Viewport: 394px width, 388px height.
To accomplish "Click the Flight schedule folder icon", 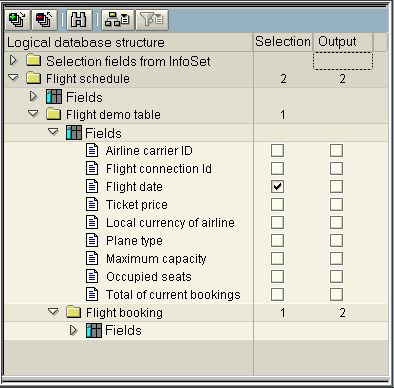I will pos(34,78).
